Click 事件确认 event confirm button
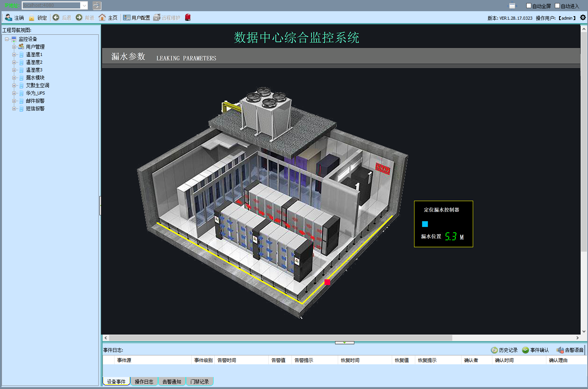Screen dimensions: 588x389 (x=535, y=350)
